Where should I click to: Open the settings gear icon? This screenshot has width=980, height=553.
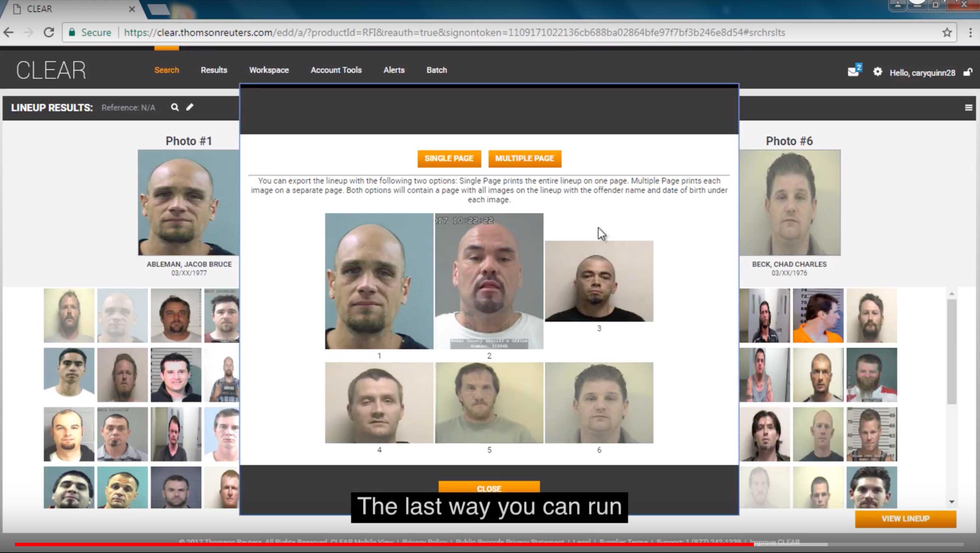pos(877,72)
